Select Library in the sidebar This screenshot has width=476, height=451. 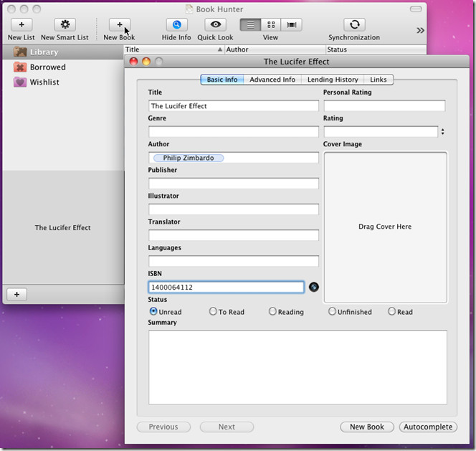tap(63, 52)
